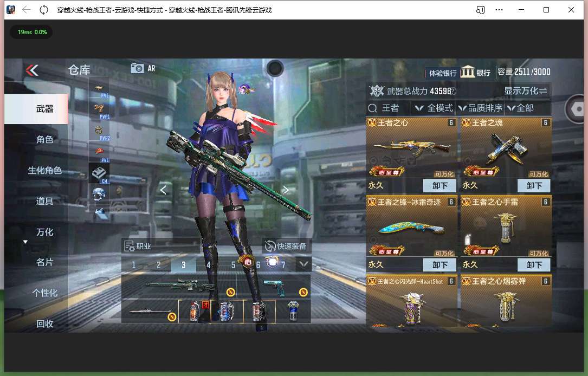This screenshot has width=588, height=376.
Task: Select the 王者之心手雷 grenade card image
Action: [506, 227]
